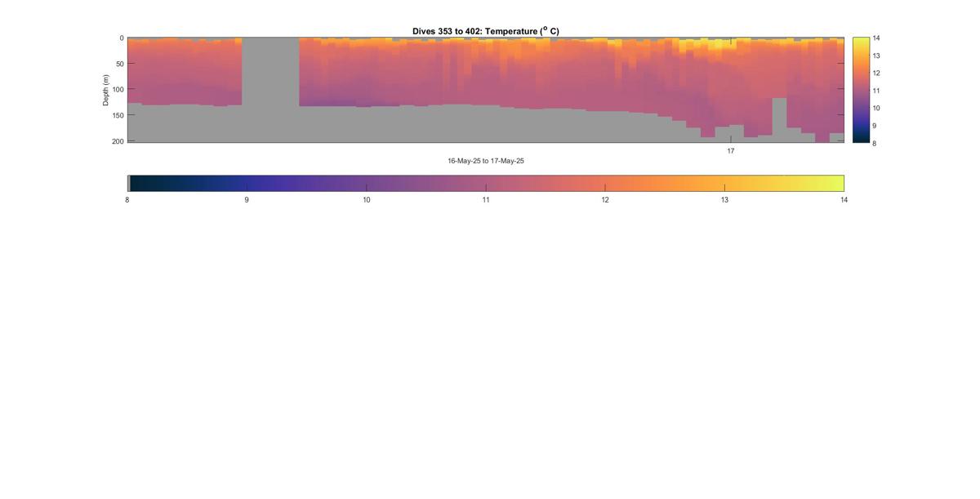The image size is (980, 499).
Task: Click the 9 tick label below horizontal colorbar
Action: point(247,200)
